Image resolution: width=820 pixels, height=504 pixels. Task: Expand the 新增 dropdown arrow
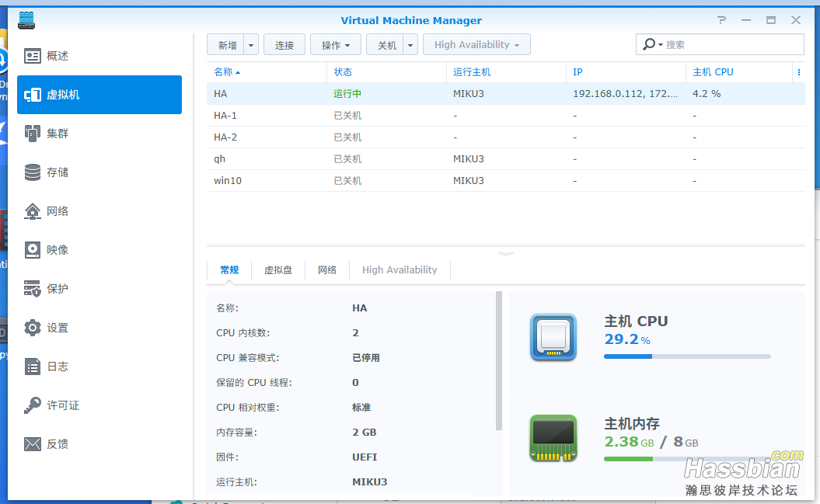(x=251, y=45)
